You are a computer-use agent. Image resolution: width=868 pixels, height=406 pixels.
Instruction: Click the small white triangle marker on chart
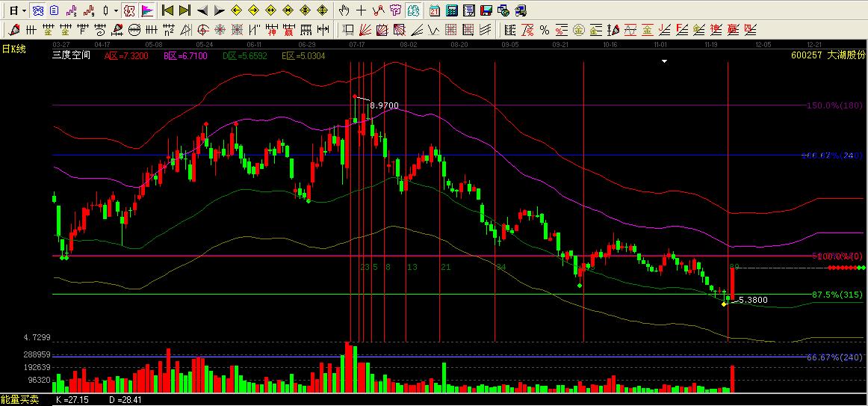pos(664,62)
